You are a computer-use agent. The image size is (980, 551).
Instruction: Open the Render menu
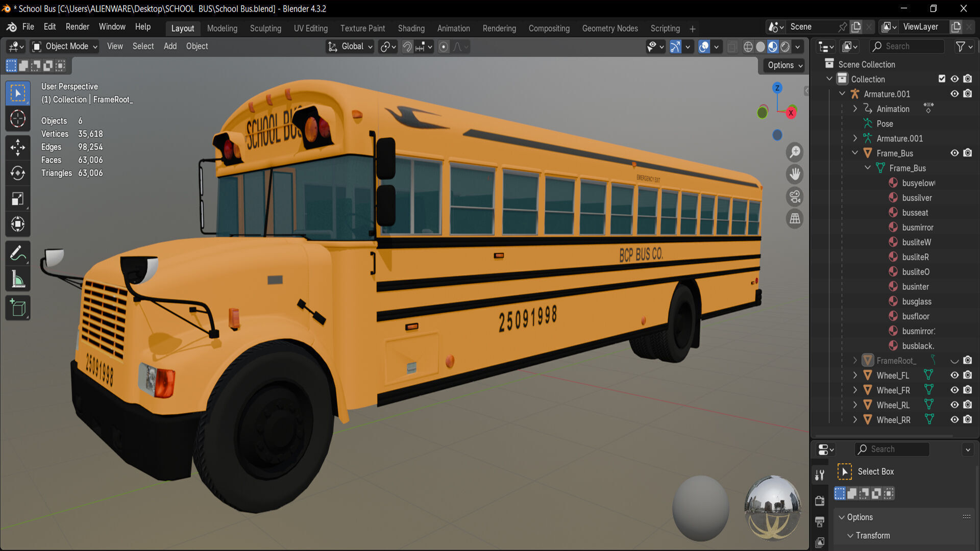pos(77,27)
